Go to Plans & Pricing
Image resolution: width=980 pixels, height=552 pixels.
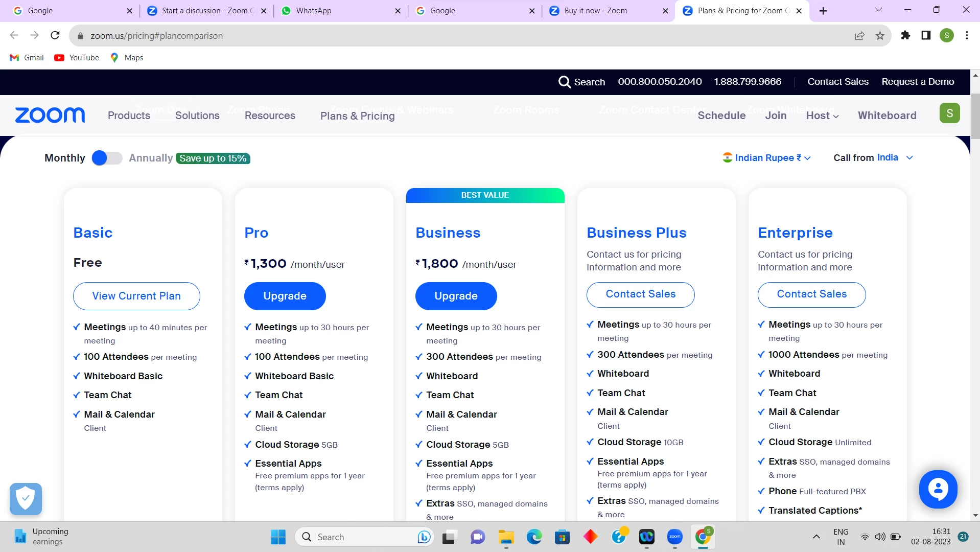pos(358,116)
